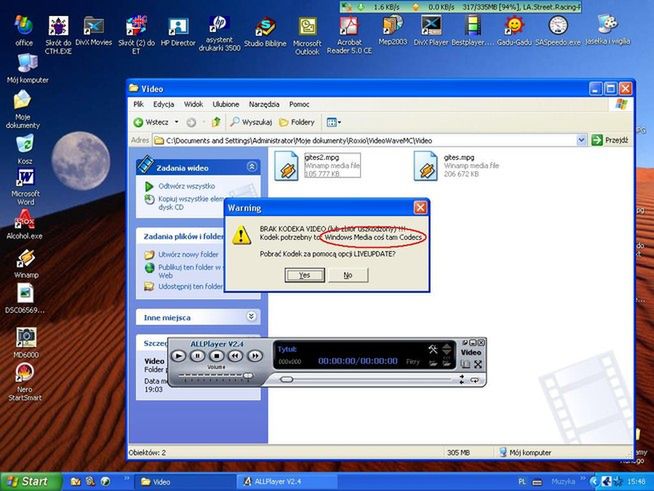
Task: Click the copy all items to CD link
Action: [191, 203]
